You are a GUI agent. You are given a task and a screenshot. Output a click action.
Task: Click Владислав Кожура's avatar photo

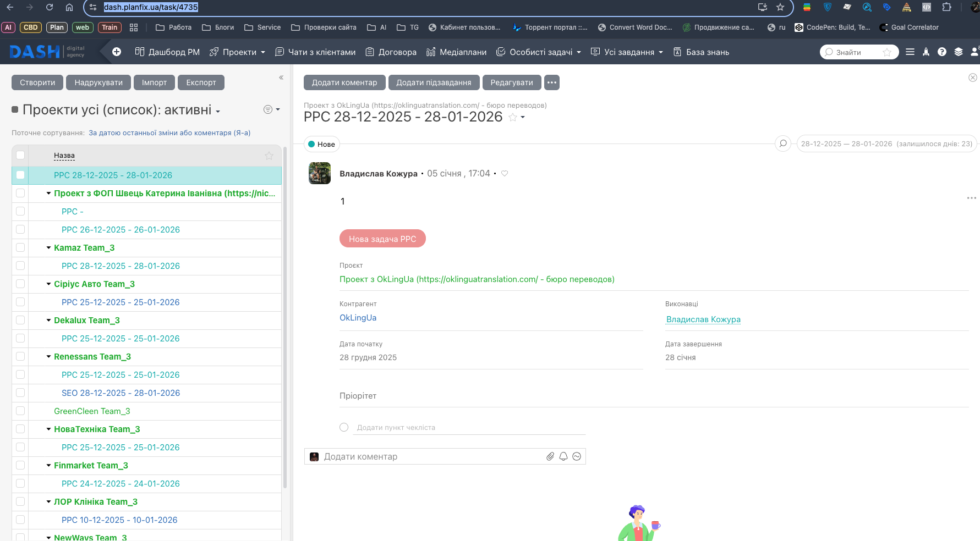click(320, 173)
